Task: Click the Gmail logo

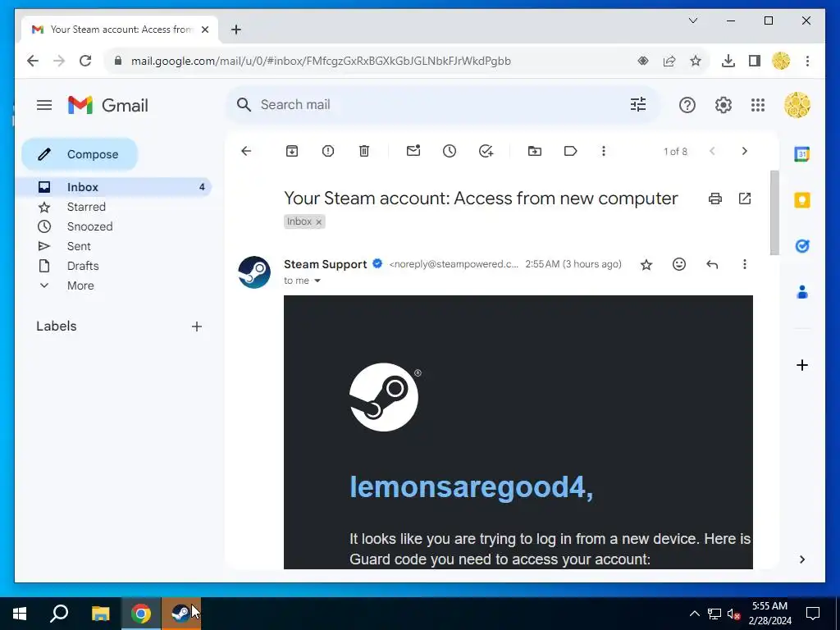Action: pyautogui.click(x=108, y=105)
